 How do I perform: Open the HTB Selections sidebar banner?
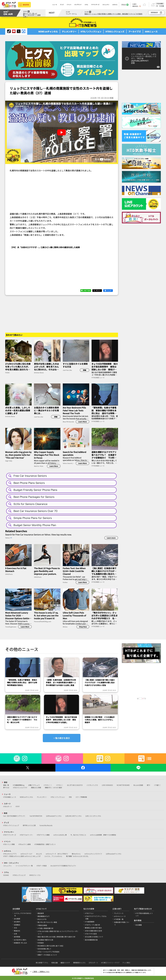(x=141, y=109)
